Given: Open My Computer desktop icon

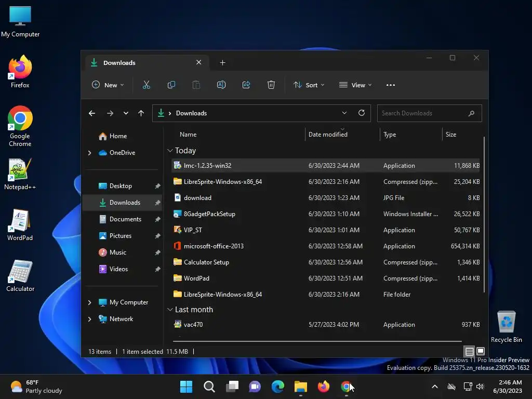Looking at the screenshot, I should (x=20, y=21).
